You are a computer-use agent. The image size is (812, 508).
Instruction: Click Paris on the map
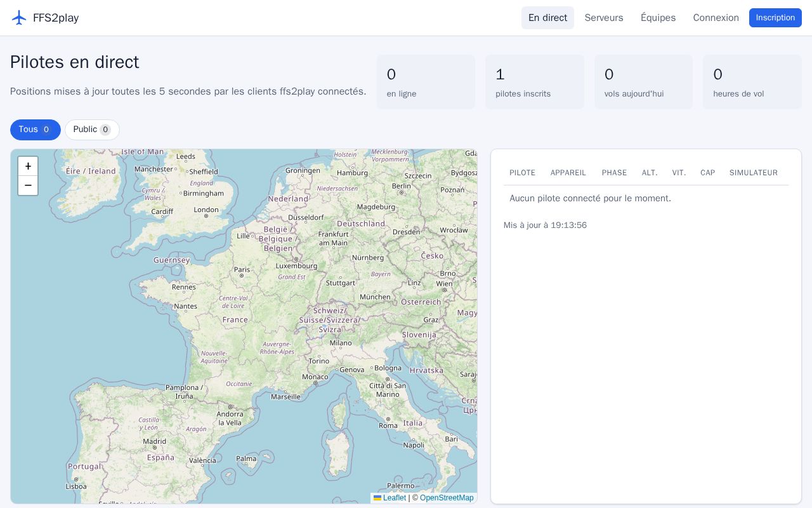coord(242,270)
